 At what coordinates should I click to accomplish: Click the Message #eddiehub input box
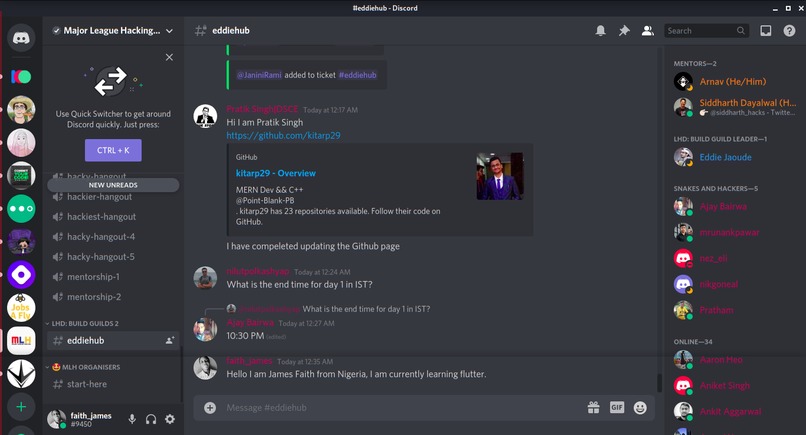tap(401, 408)
